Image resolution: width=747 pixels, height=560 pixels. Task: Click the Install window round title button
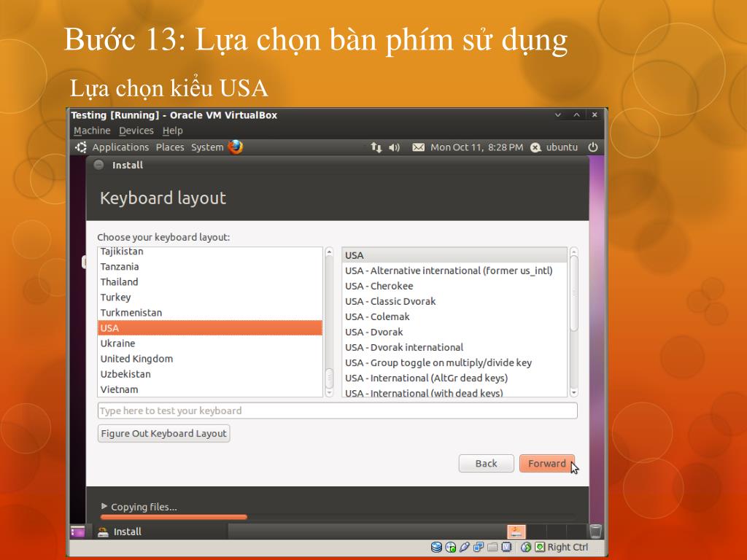tap(98, 166)
